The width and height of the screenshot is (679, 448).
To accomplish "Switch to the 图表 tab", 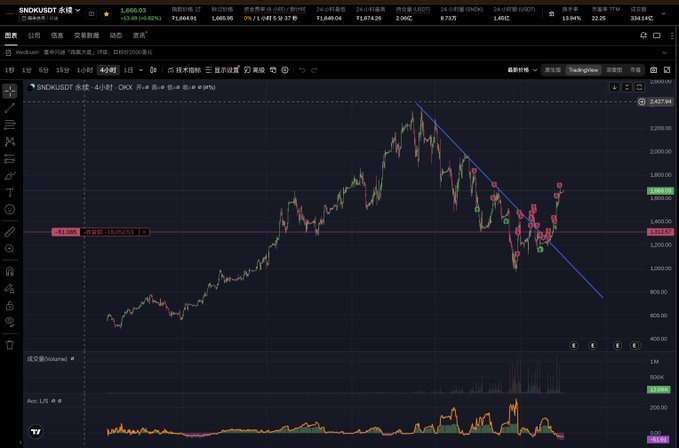I will (11, 35).
